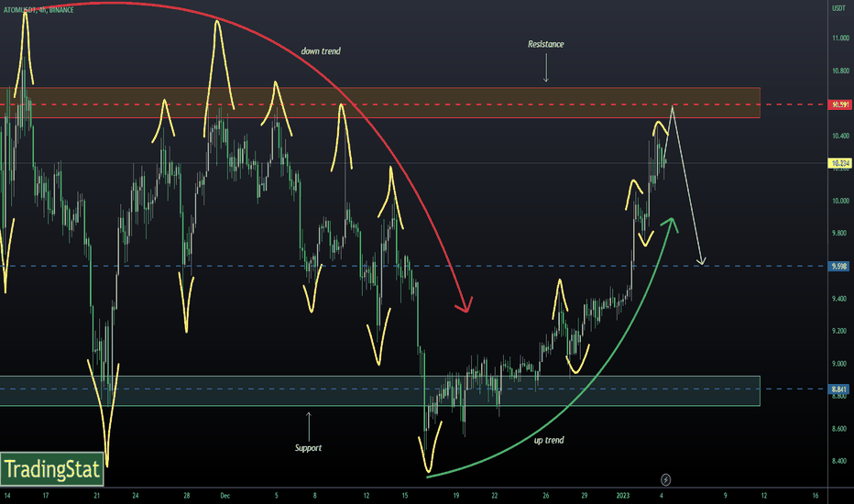Click the '28' date on time axis
Screen dimensions: 854x504
pyautogui.click(x=187, y=496)
